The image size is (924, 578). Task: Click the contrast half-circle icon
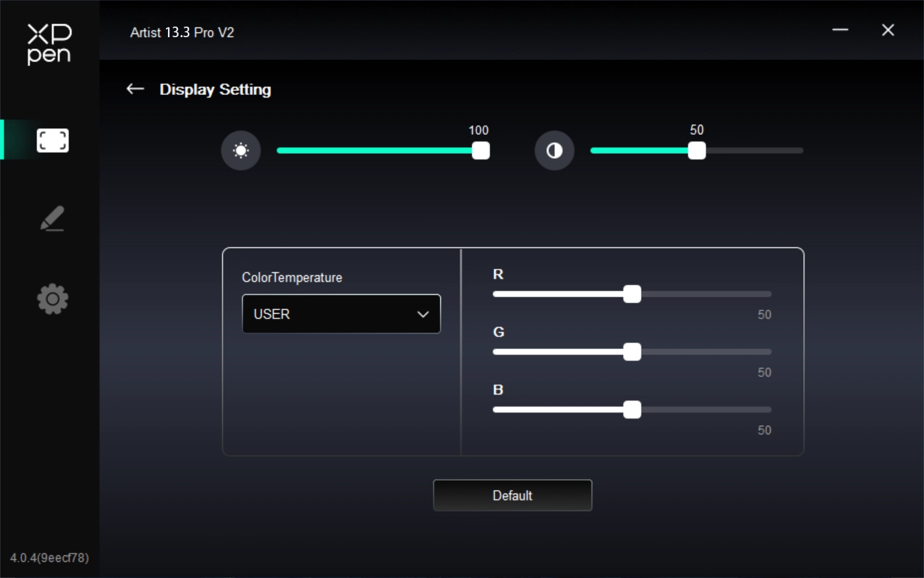pos(554,151)
